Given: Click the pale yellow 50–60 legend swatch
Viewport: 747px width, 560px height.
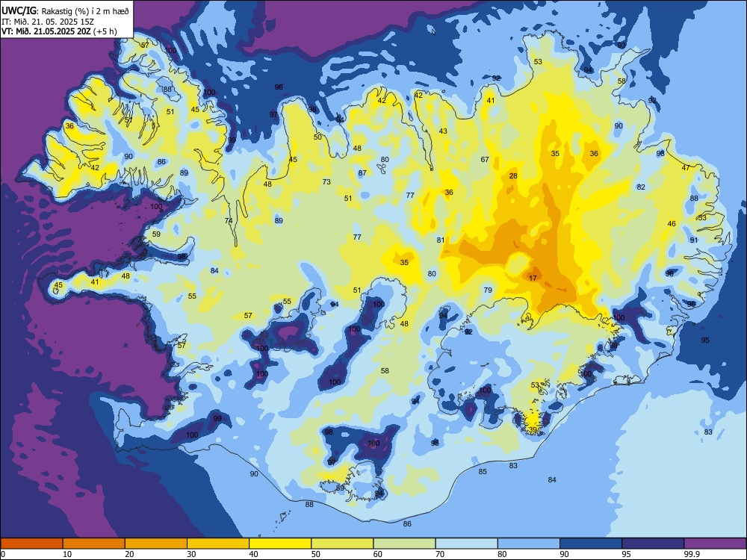Looking at the screenshot, I should point(343,544).
